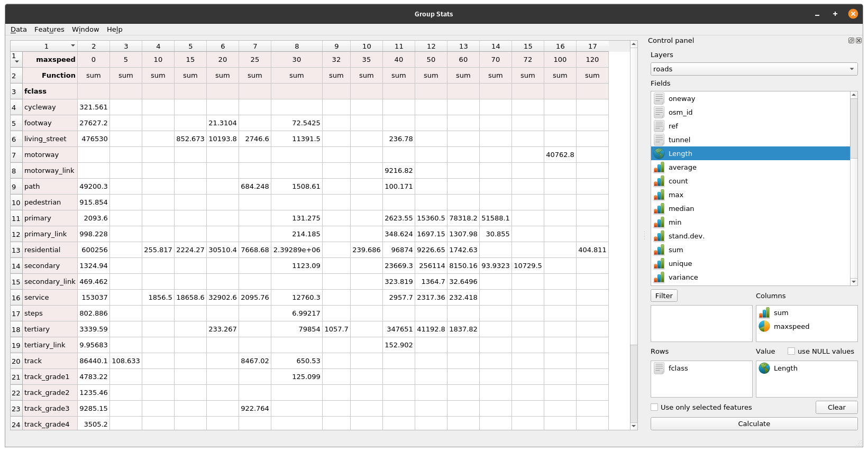Click the Calculate button
Screen dimensions: 868x452
(x=754, y=423)
